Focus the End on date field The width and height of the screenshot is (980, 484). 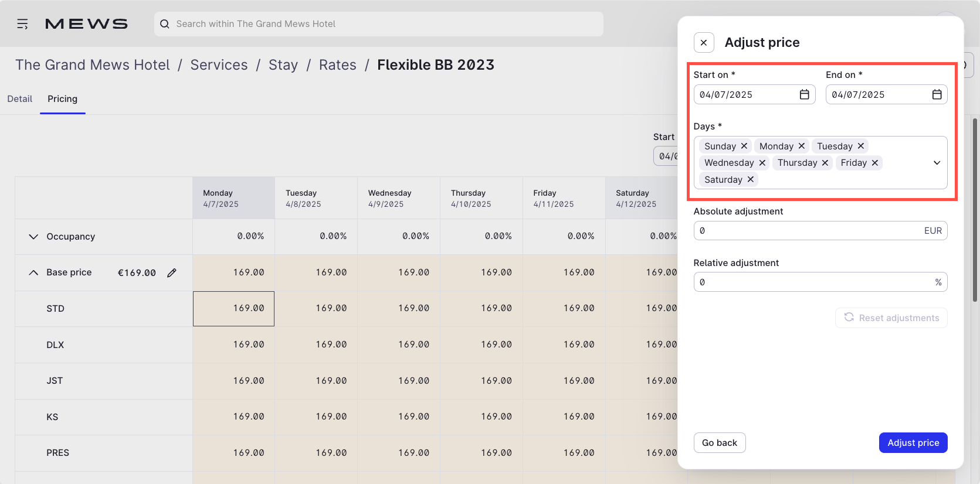887,94
